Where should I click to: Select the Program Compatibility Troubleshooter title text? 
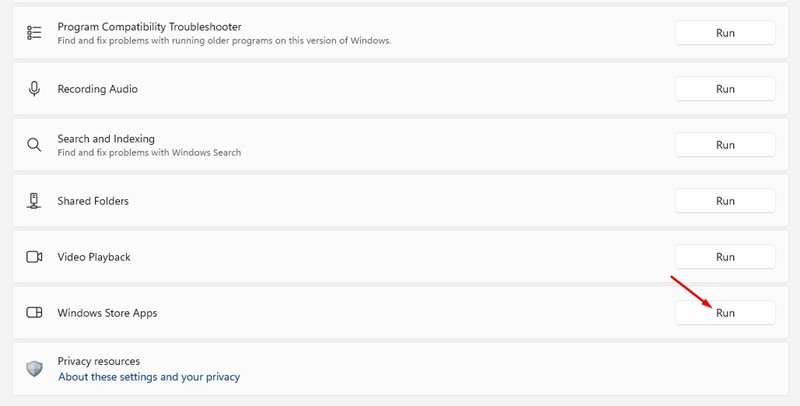point(149,27)
